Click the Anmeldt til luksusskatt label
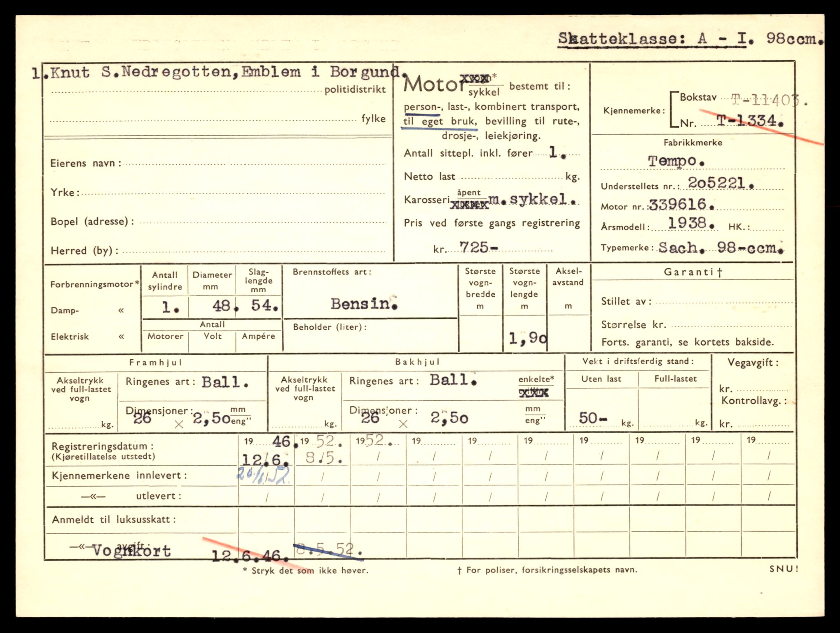Image resolution: width=840 pixels, height=633 pixels. [x=114, y=520]
